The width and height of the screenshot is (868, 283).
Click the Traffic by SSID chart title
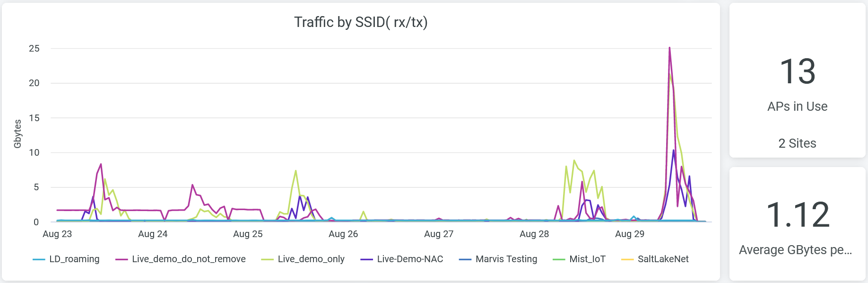pyautogui.click(x=361, y=22)
